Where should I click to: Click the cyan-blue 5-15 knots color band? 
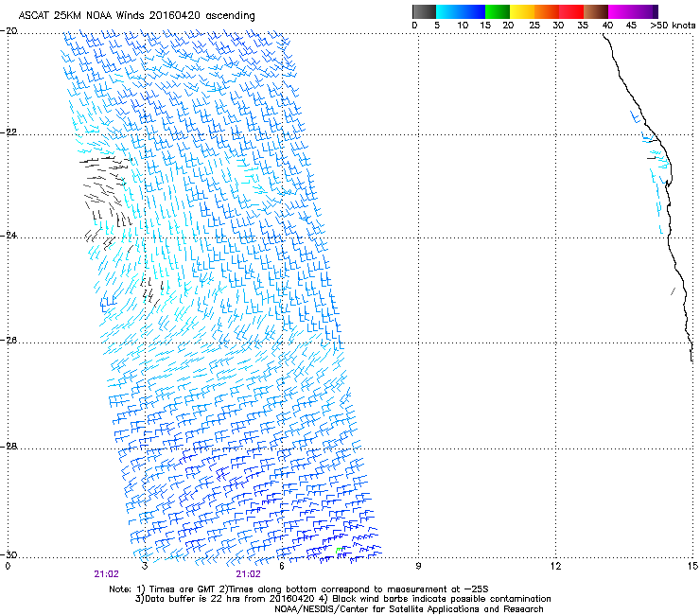(461, 11)
